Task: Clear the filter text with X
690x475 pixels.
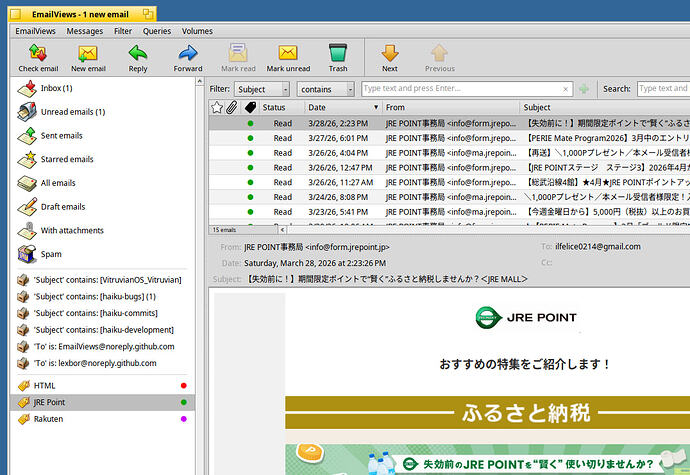Action: (565, 89)
